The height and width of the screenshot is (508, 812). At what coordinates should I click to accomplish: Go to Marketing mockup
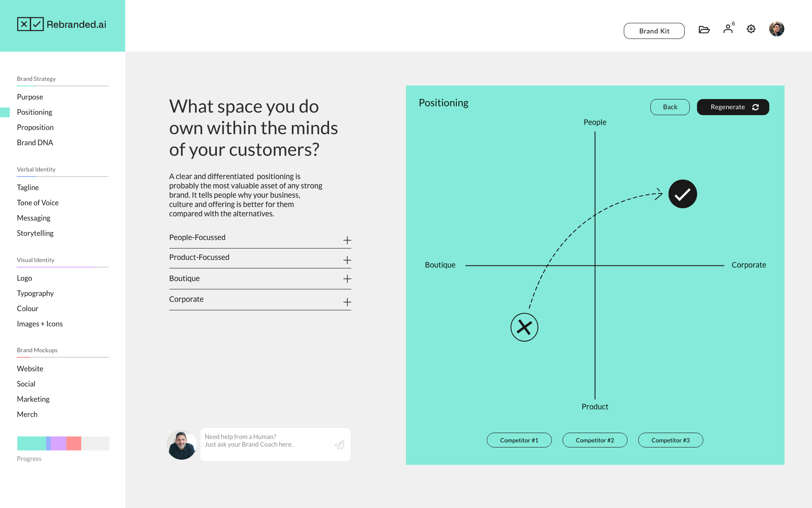click(x=33, y=399)
